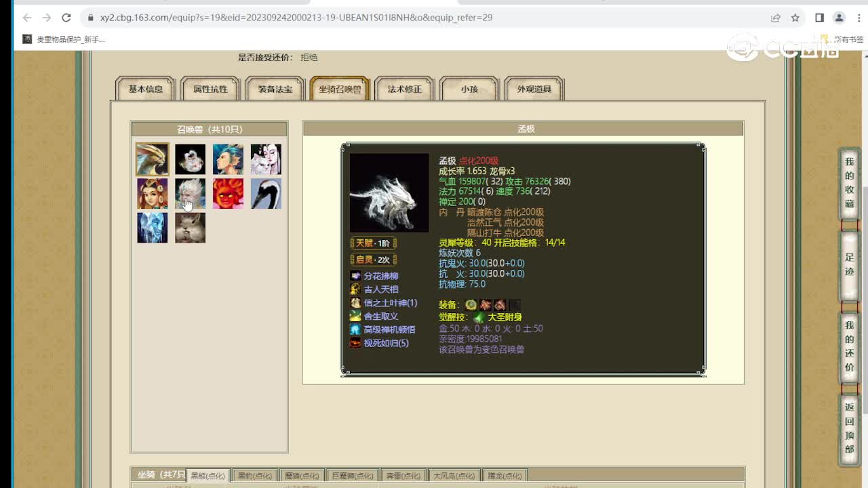Click the share page icon in address bar
The image size is (868, 488).
point(776,18)
